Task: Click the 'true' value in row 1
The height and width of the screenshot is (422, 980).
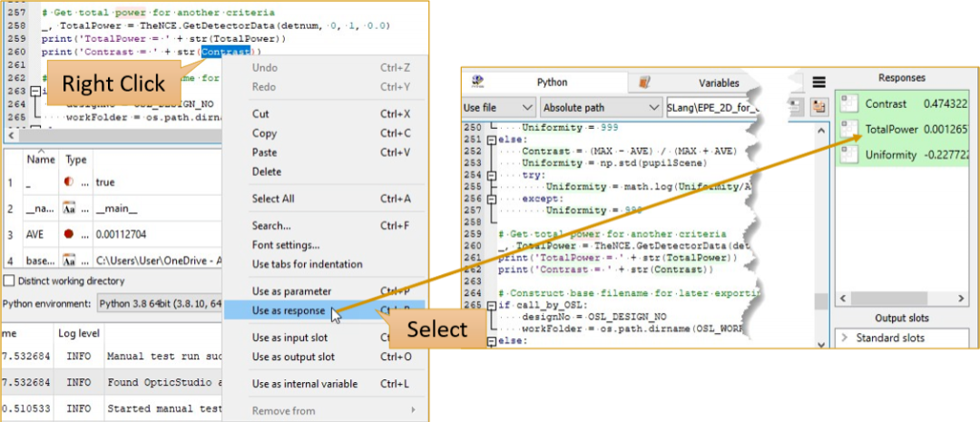Action: [x=105, y=182]
